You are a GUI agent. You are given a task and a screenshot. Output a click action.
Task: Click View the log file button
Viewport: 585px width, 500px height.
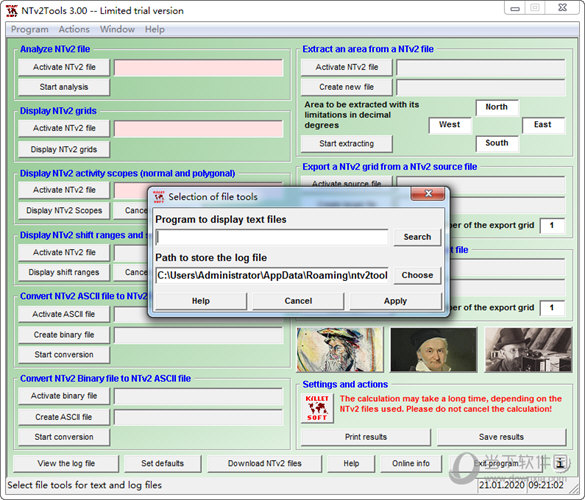(x=66, y=463)
